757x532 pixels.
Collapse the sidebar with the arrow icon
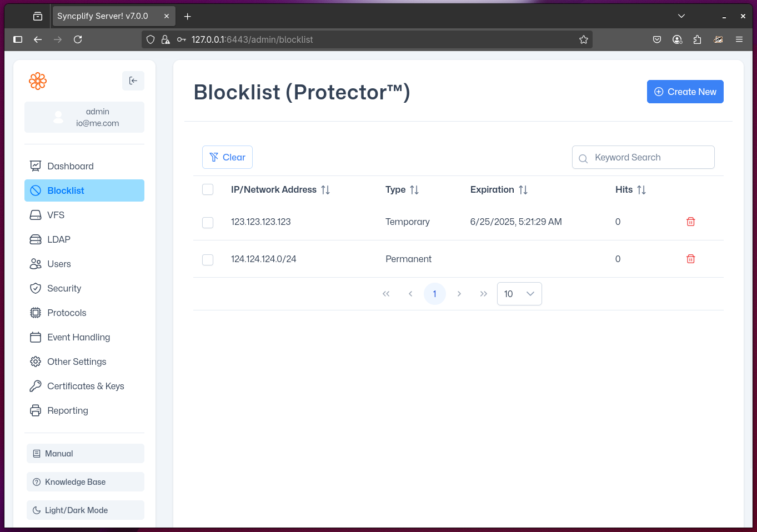(x=133, y=81)
